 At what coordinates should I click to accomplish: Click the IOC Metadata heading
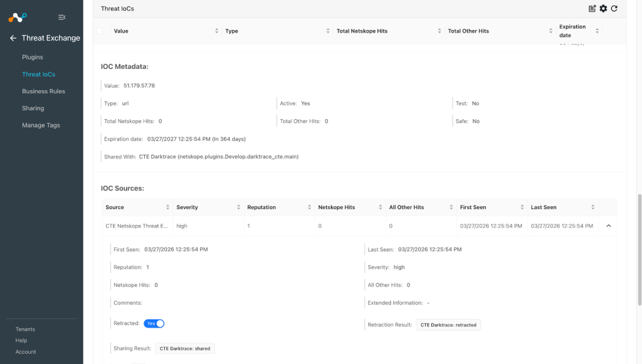coord(125,66)
